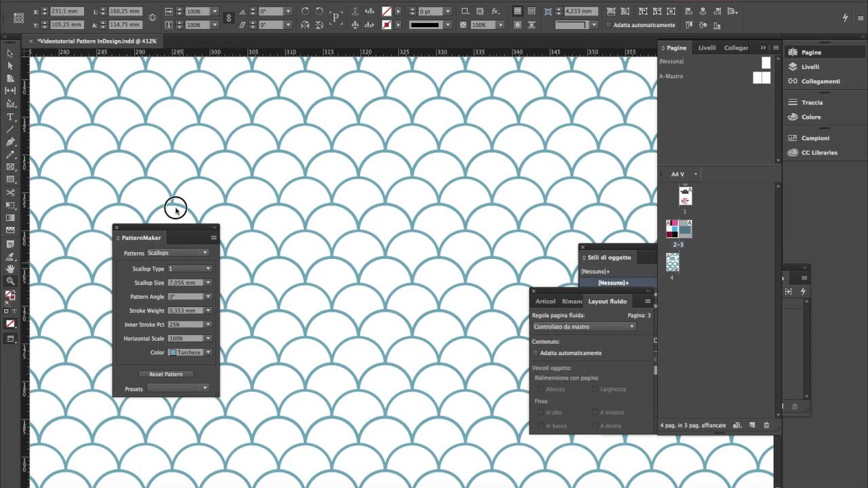Open the Pattern Angle dropdown arrow

208,297
